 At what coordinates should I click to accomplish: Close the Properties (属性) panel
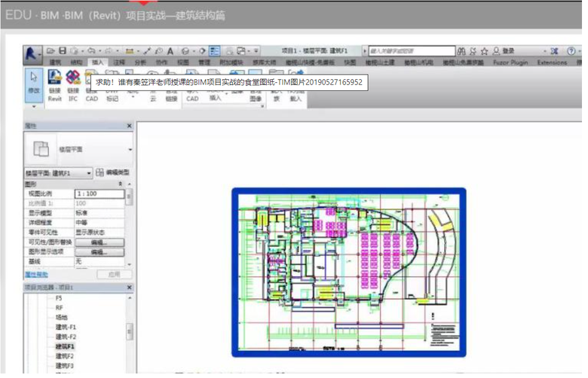pos(129,126)
